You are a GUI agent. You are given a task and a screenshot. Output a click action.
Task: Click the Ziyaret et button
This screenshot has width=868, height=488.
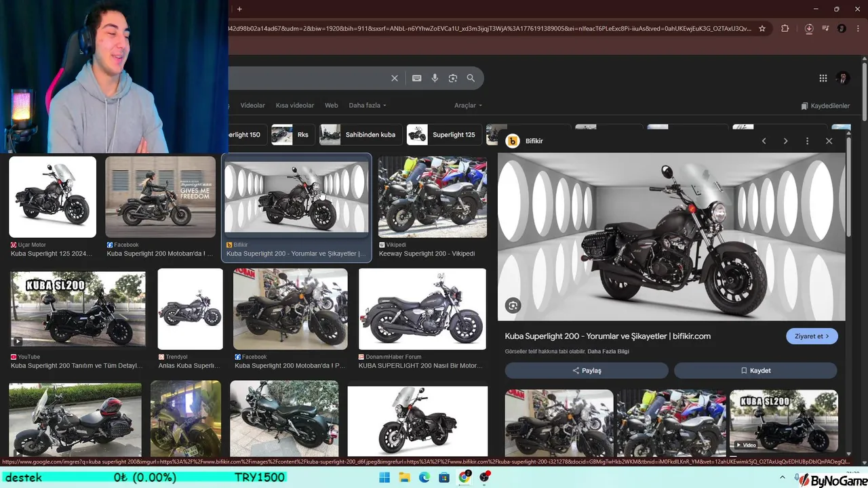pos(812,336)
